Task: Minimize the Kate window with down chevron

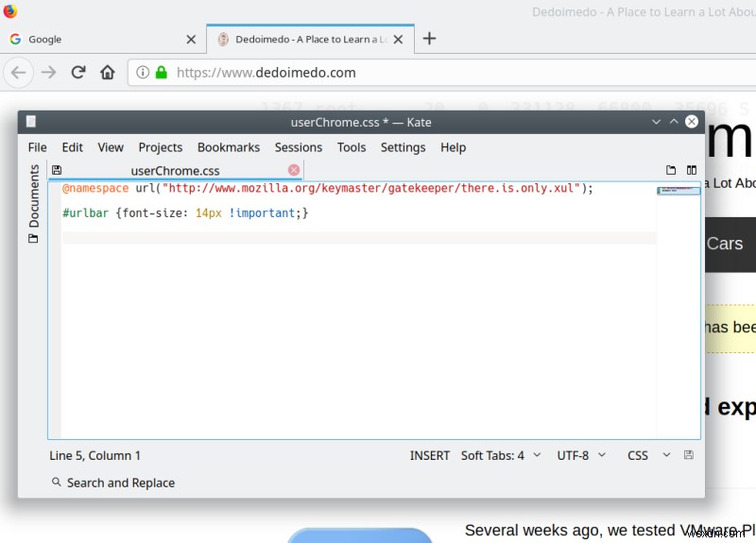Action: 656,122
